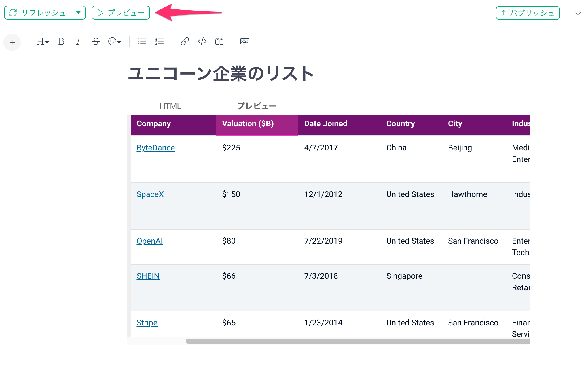This screenshot has height=374, width=588.
Task: Click the Date Joined column header
Action: (x=339, y=125)
